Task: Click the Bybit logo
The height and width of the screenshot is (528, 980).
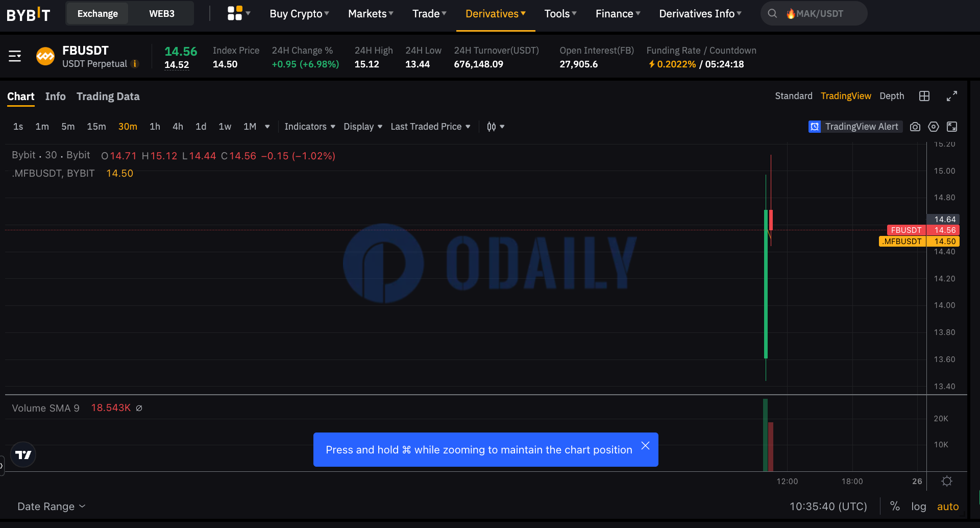Action: pos(28,14)
